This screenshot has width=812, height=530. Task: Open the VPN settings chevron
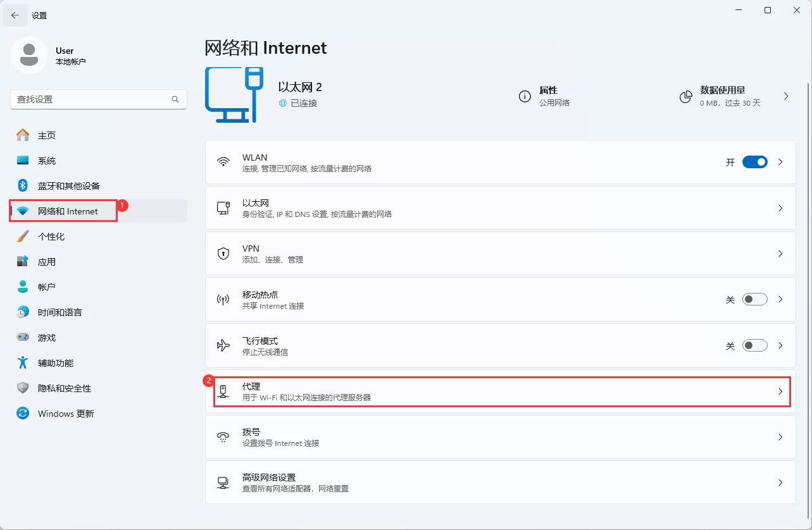coord(780,253)
